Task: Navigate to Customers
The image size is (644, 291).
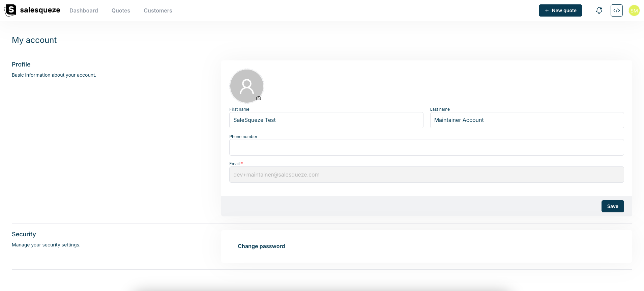Action: [x=158, y=10]
